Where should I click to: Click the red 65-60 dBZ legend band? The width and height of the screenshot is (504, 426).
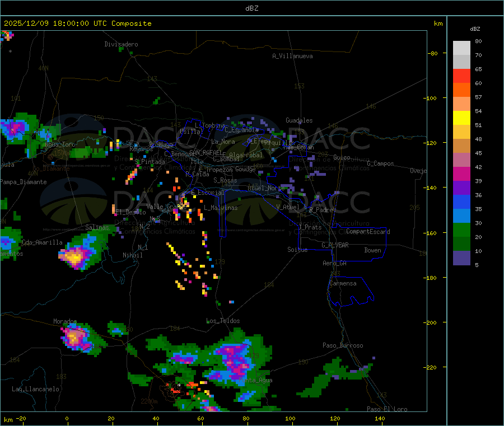pyautogui.click(x=461, y=76)
